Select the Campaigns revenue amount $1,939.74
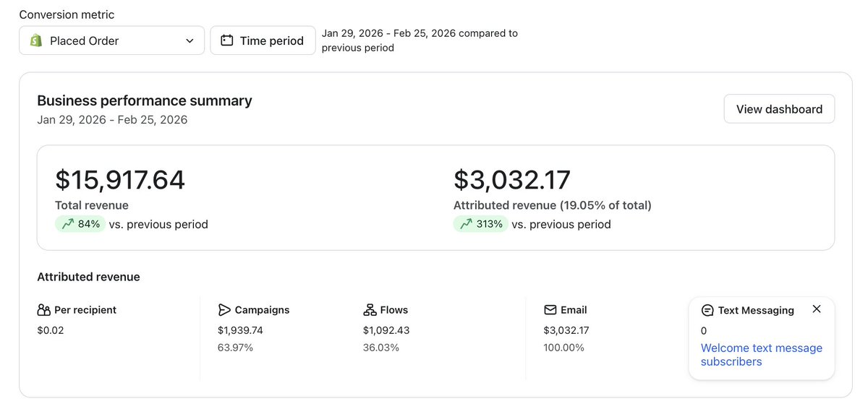Screen dimensions: 868x404 [x=240, y=330]
